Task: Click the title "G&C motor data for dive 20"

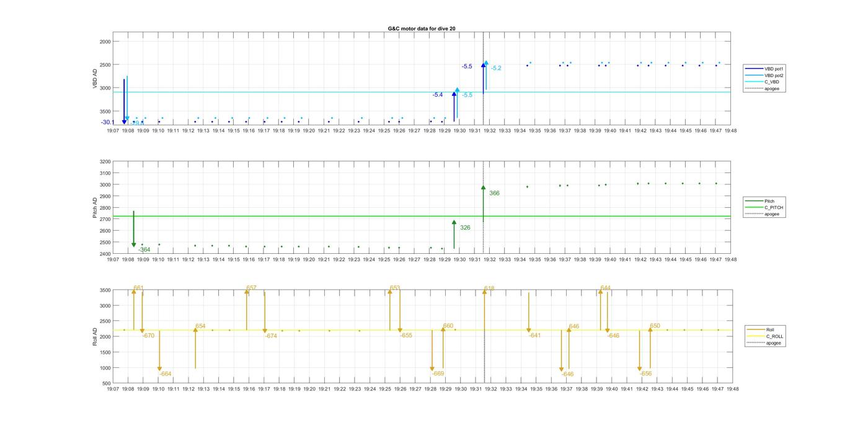Action: point(422,29)
